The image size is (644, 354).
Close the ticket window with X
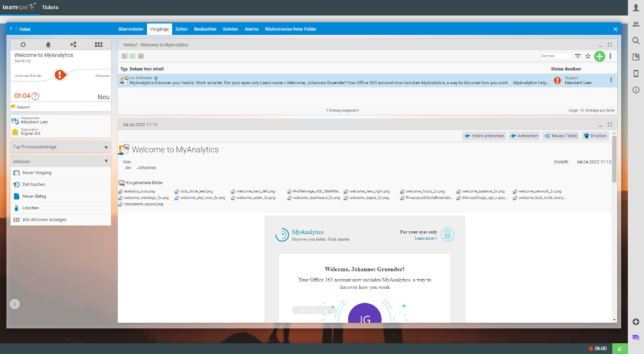click(x=615, y=29)
